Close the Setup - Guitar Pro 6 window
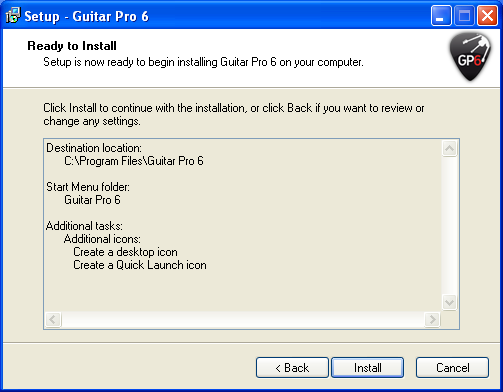 click(487, 15)
